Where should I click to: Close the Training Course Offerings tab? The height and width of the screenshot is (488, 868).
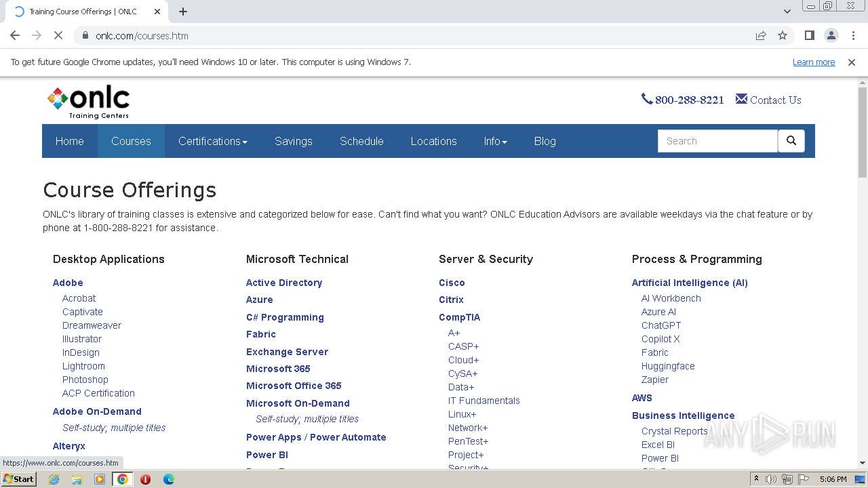tap(157, 12)
